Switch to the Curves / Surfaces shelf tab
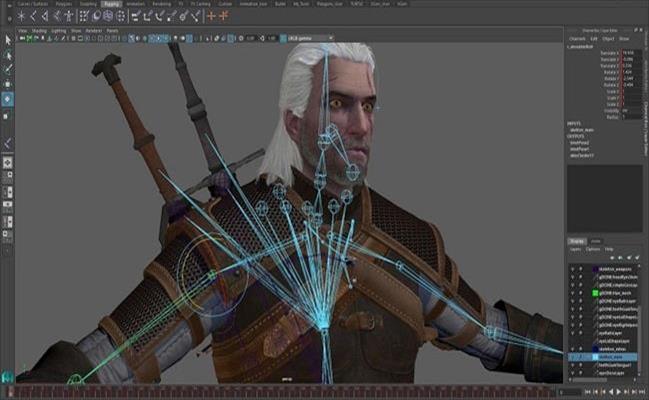The image size is (649, 400). (33, 4)
